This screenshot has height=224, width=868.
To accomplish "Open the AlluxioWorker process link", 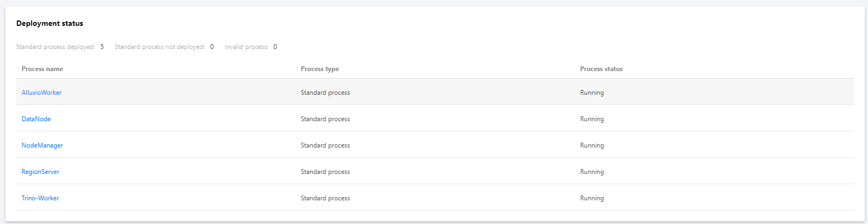I will (41, 93).
